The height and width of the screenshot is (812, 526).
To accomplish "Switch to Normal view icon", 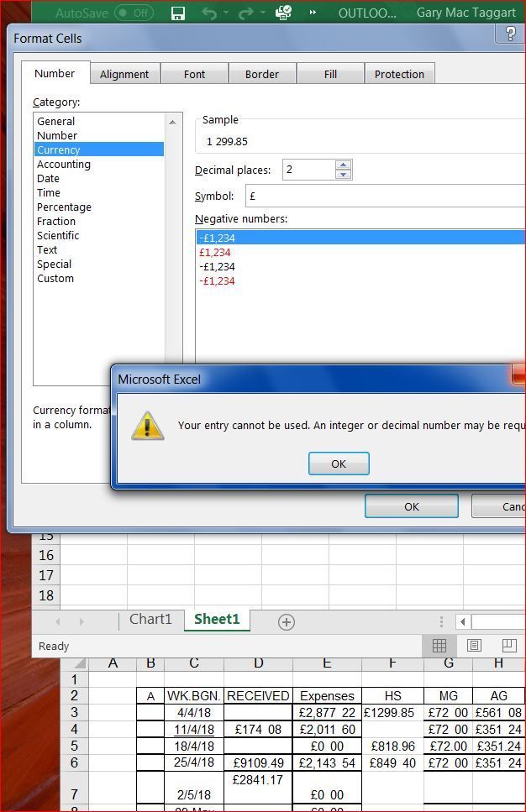I will (x=439, y=645).
